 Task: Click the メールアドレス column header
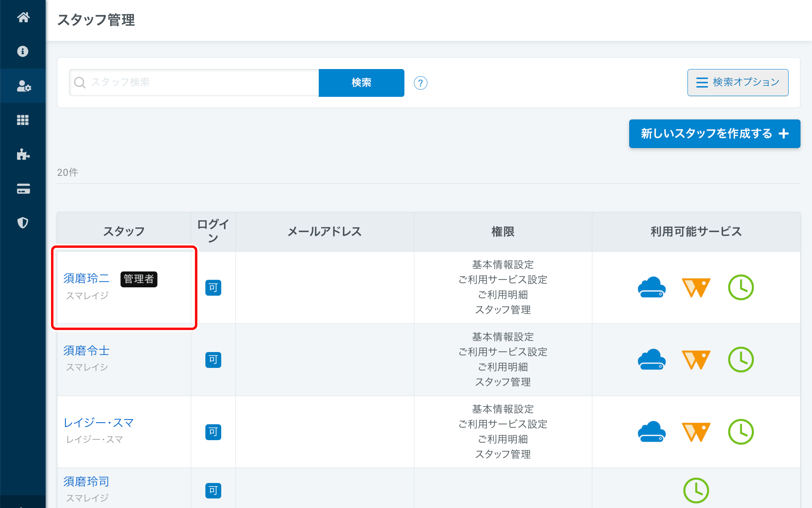[325, 231]
